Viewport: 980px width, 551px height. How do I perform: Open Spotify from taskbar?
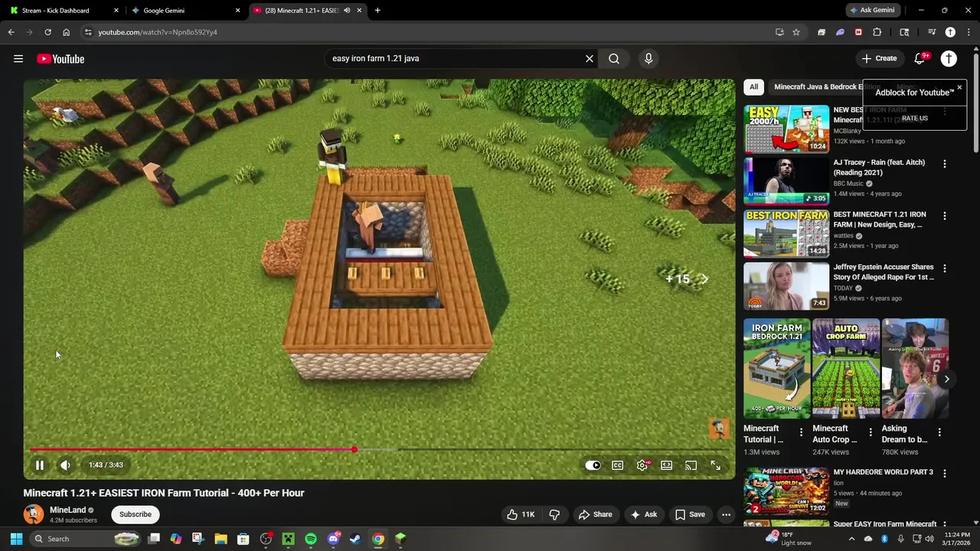311,539
